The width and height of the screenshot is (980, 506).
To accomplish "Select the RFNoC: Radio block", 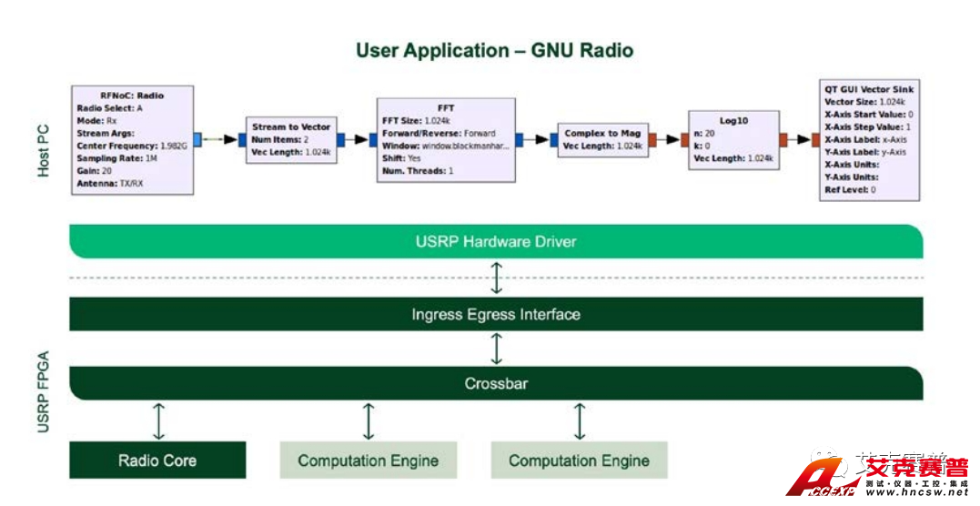I will tap(132, 140).
